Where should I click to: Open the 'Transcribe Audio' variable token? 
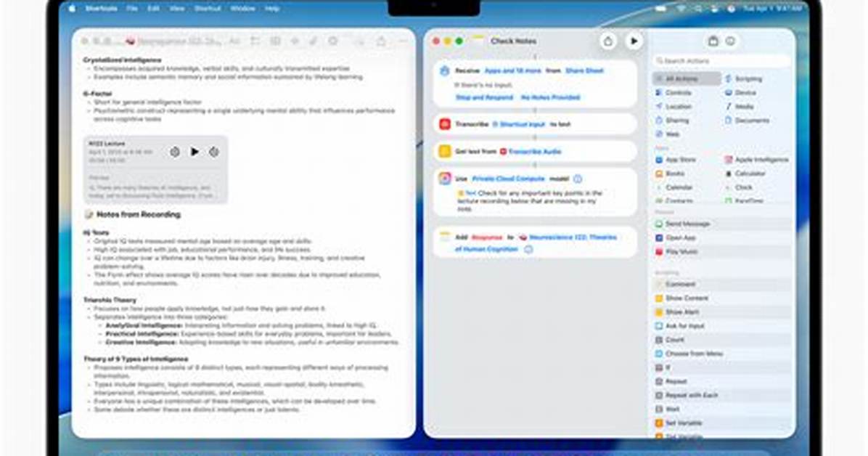click(531, 151)
